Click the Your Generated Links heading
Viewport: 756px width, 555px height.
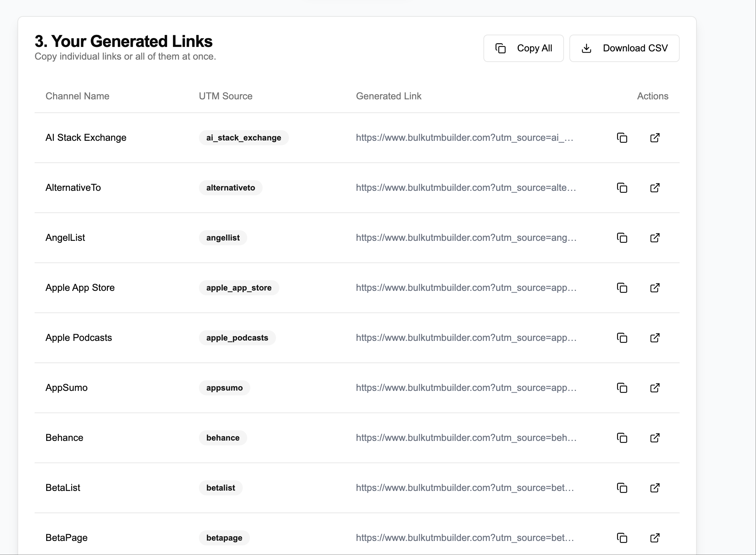pyautogui.click(x=124, y=41)
